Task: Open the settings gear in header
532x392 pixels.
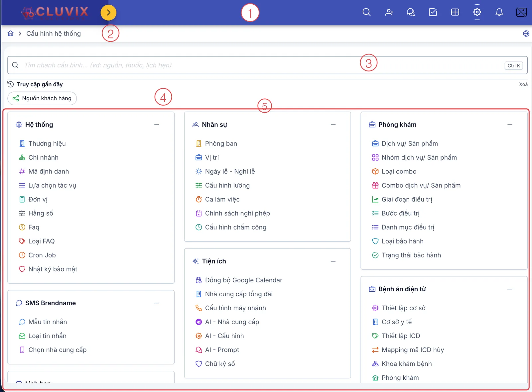Action: tap(477, 12)
